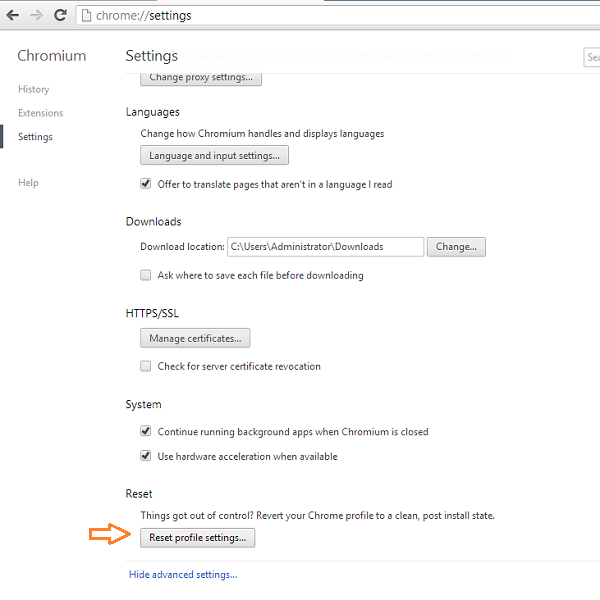Click the Change proxy settings button
The image size is (600, 600).
point(201,77)
